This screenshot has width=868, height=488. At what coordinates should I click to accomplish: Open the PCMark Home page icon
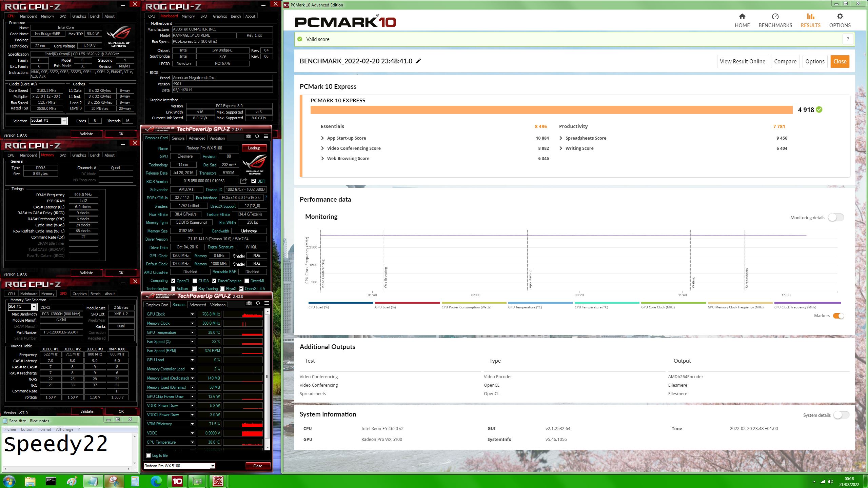[x=742, y=16]
